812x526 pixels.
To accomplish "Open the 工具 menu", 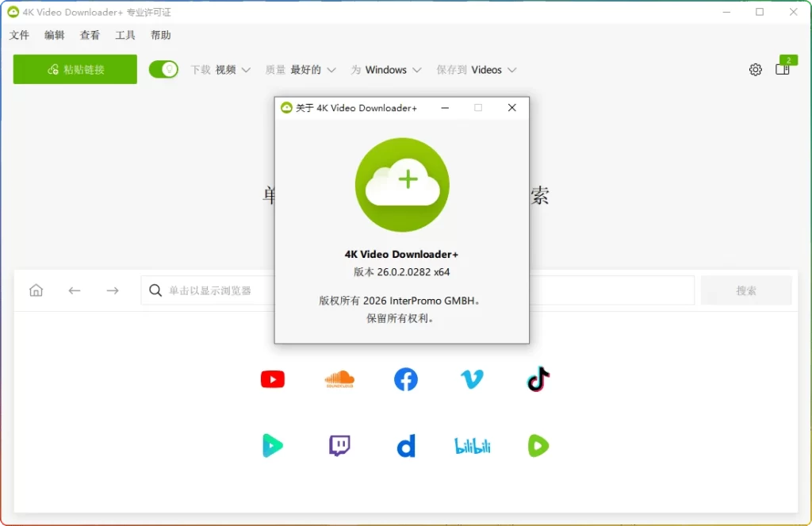I will tap(124, 35).
